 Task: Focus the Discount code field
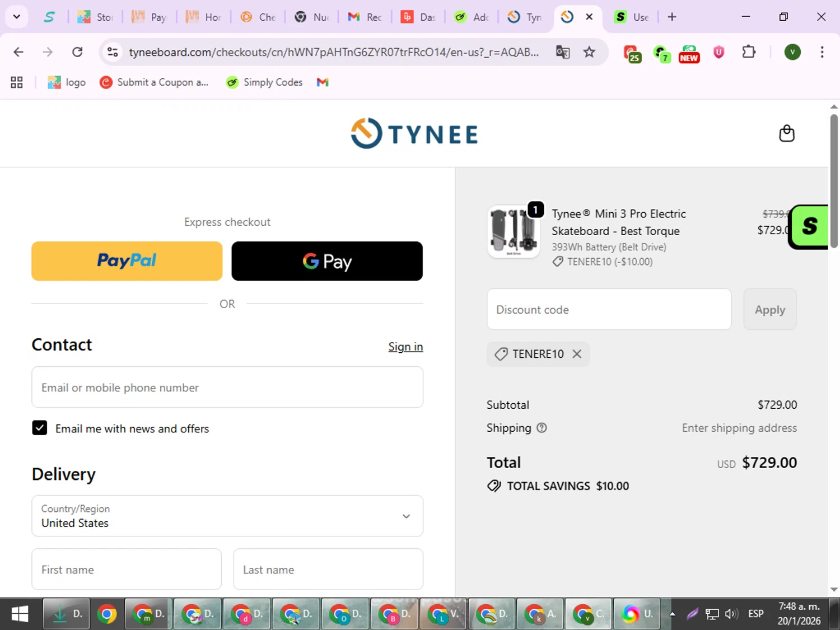(x=609, y=310)
